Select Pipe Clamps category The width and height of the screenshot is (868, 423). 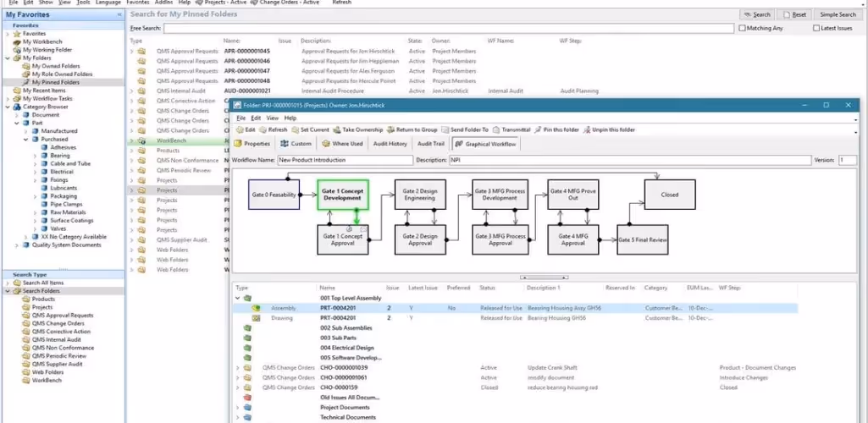65,204
